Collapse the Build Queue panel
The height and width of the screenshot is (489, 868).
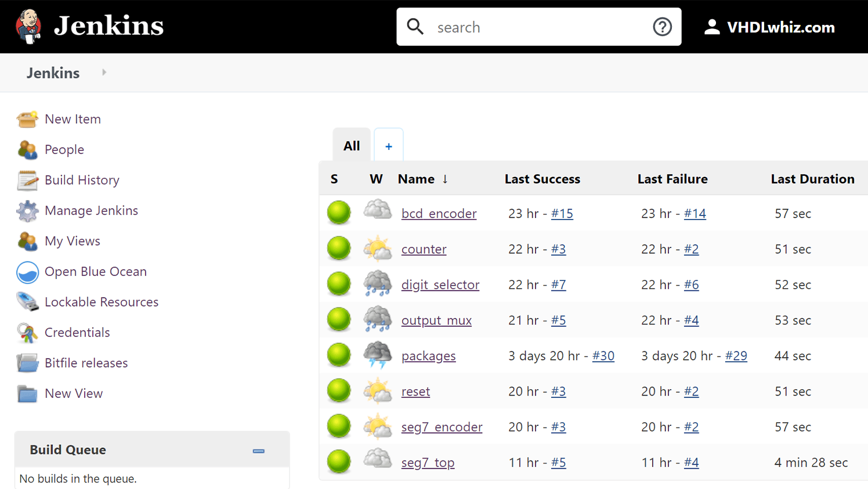coord(258,450)
